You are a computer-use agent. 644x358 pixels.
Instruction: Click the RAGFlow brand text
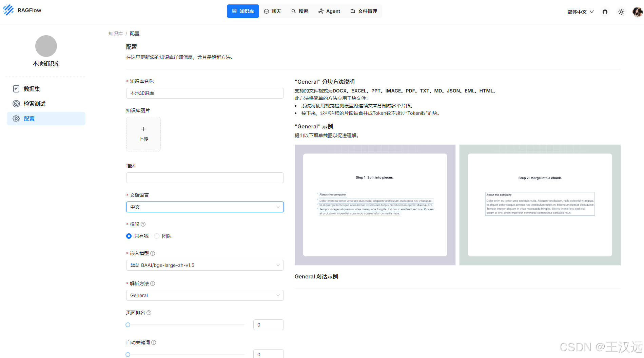pyautogui.click(x=30, y=10)
